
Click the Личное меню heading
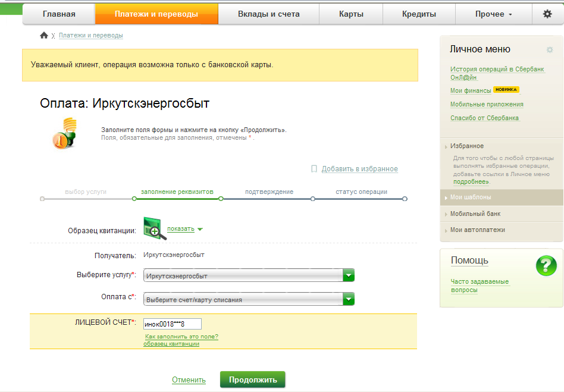pos(480,49)
